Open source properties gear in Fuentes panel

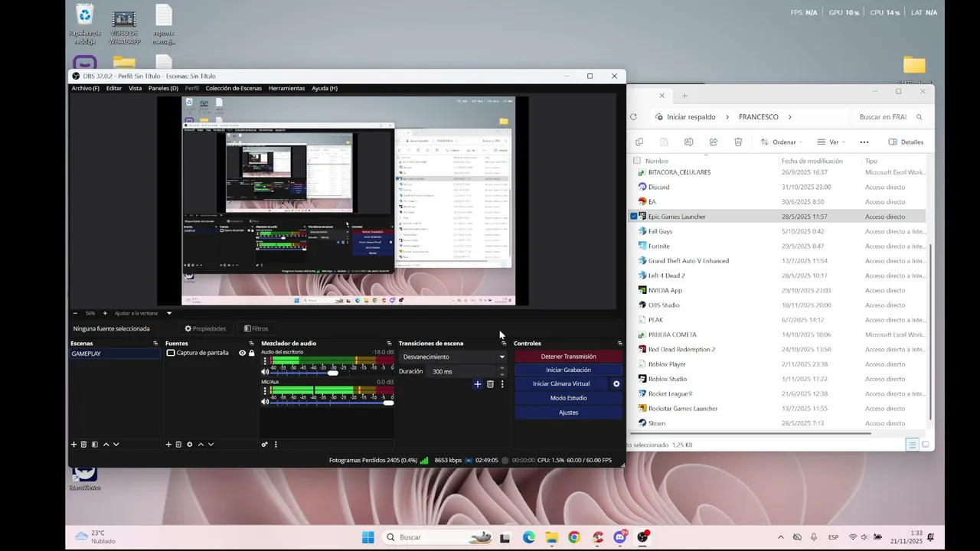190,445
